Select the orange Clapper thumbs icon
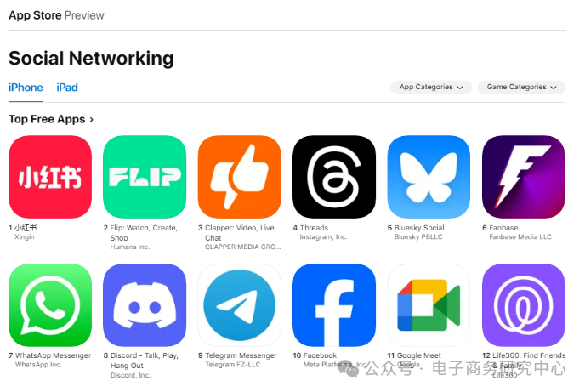The image size is (585, 392). (x=240, y=177)
